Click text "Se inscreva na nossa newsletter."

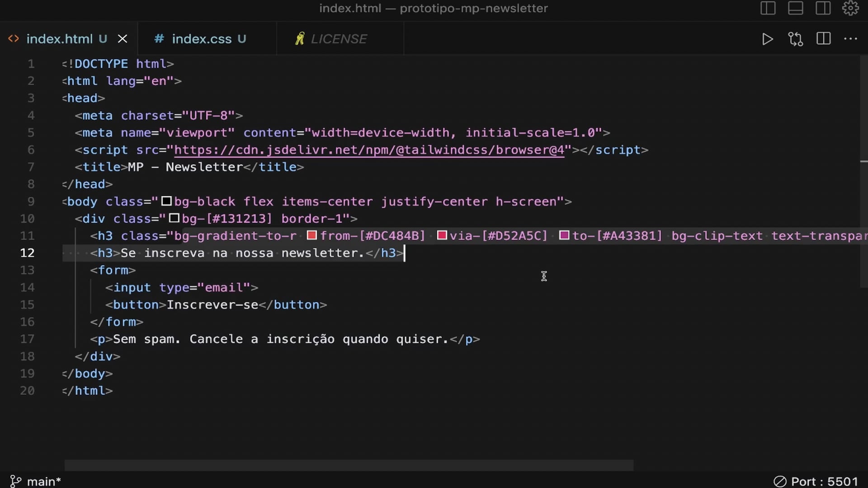(242, 253)
